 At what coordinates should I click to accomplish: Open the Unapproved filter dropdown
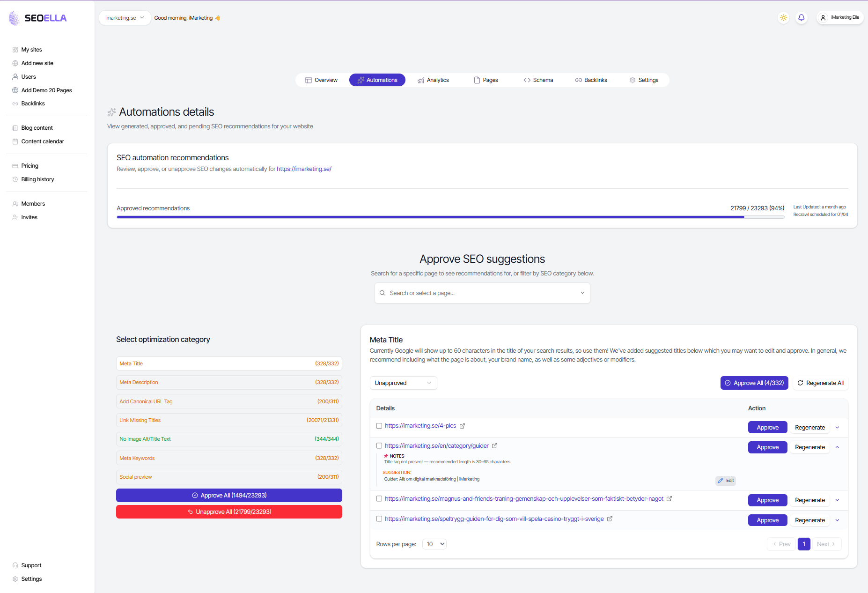[x=403, y=383]
